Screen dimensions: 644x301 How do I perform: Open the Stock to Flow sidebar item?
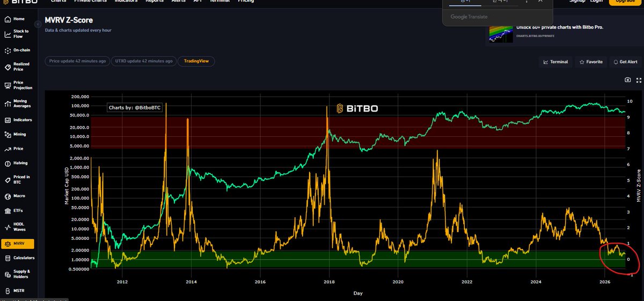click(x=17, y=34)
